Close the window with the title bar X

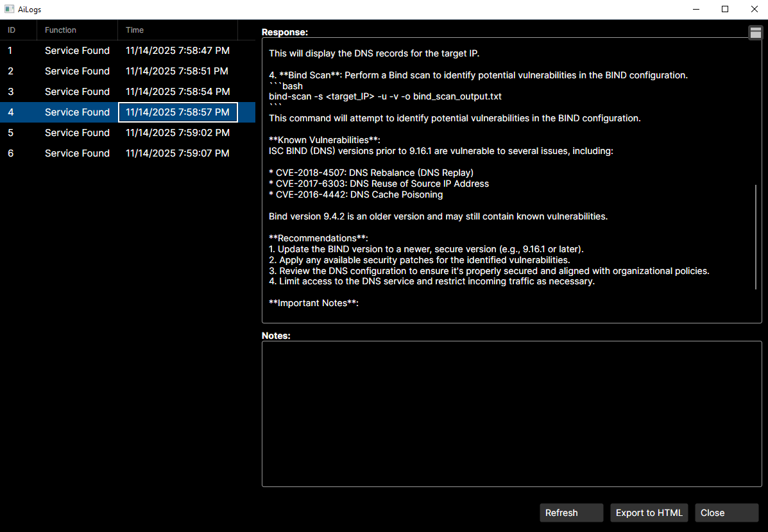[x=754, y=10]
